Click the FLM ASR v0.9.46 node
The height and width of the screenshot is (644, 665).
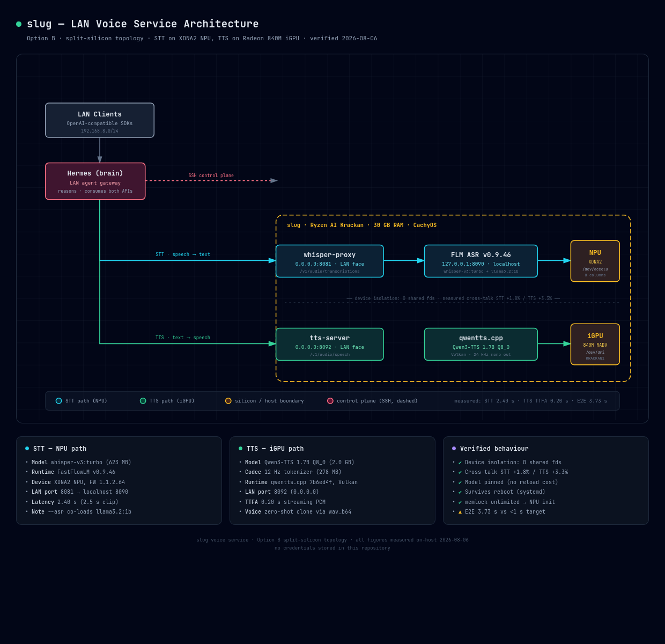(481, 261)
